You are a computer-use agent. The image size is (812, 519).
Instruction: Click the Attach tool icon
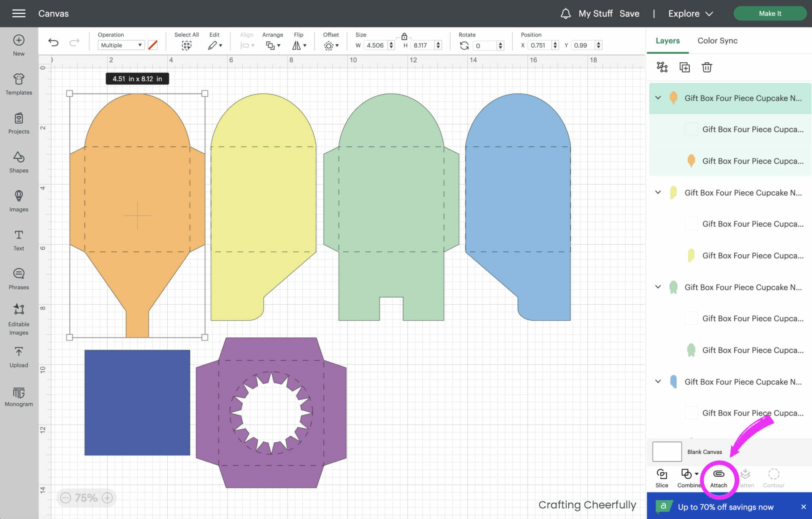coord(718,474)
